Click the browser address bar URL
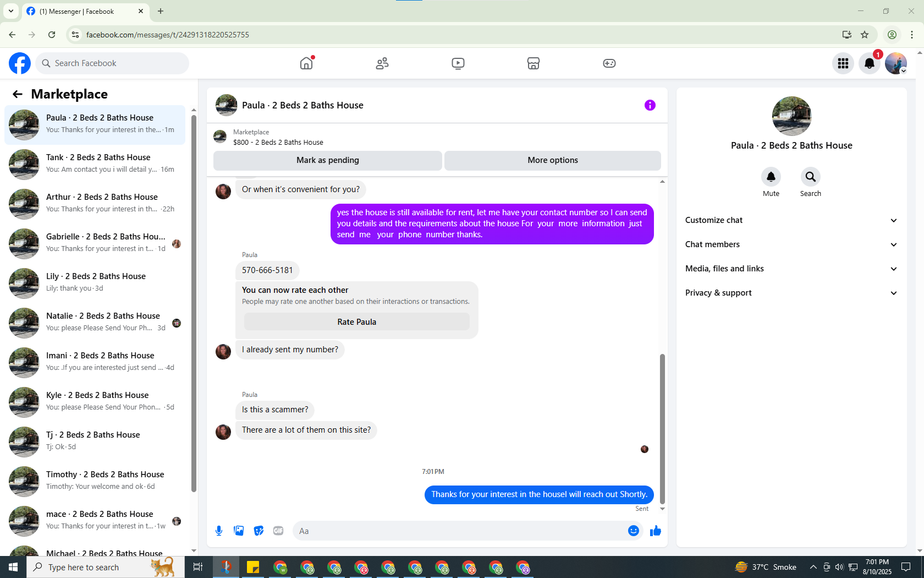This screenshot has height=578, width=924. [168, 35]
